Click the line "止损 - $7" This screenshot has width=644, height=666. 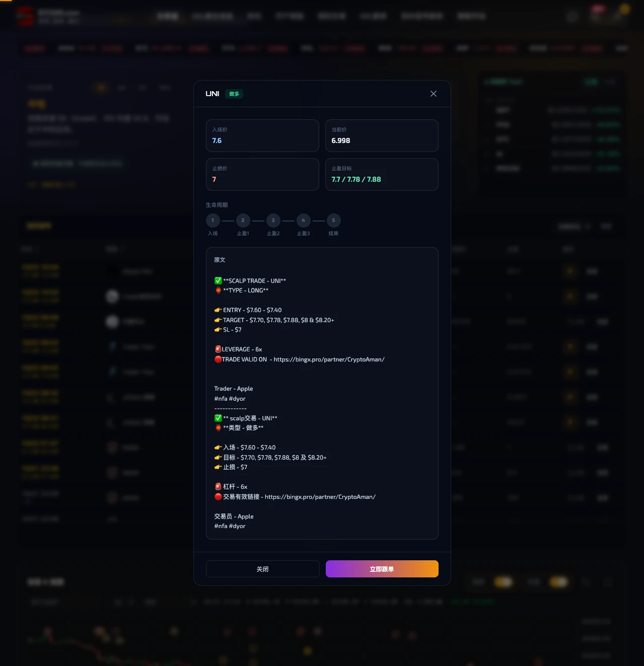[231, 467]
